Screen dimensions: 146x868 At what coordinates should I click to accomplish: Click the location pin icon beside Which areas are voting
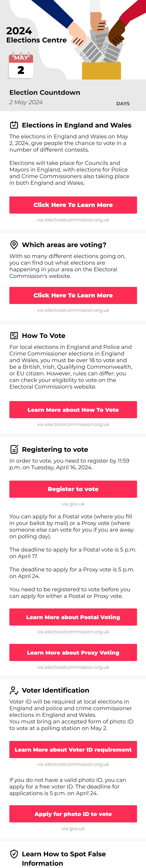point(14,245)
